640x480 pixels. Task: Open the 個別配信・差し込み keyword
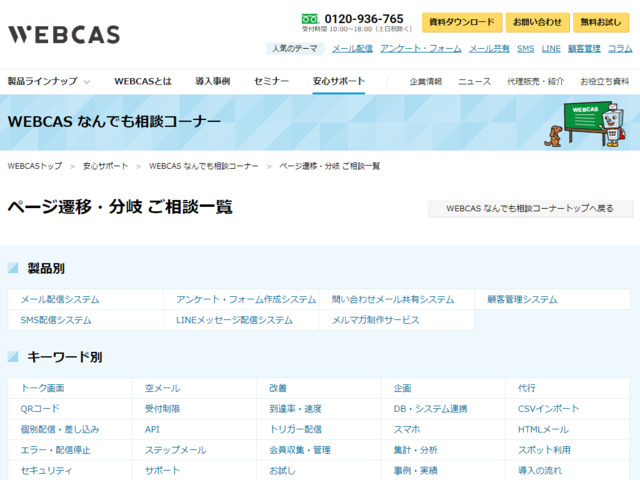click(x=60, y=429)
